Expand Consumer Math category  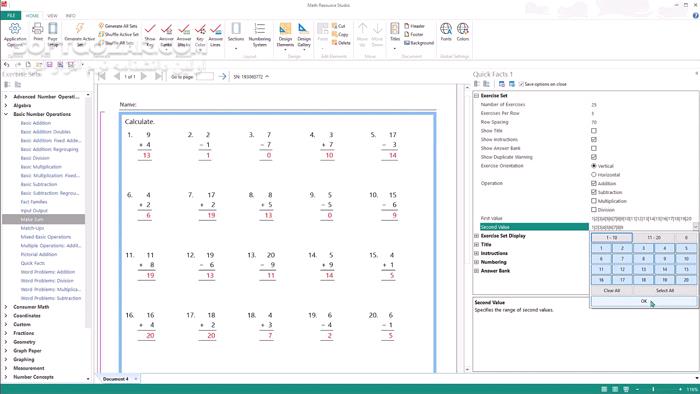coord(6,307)
